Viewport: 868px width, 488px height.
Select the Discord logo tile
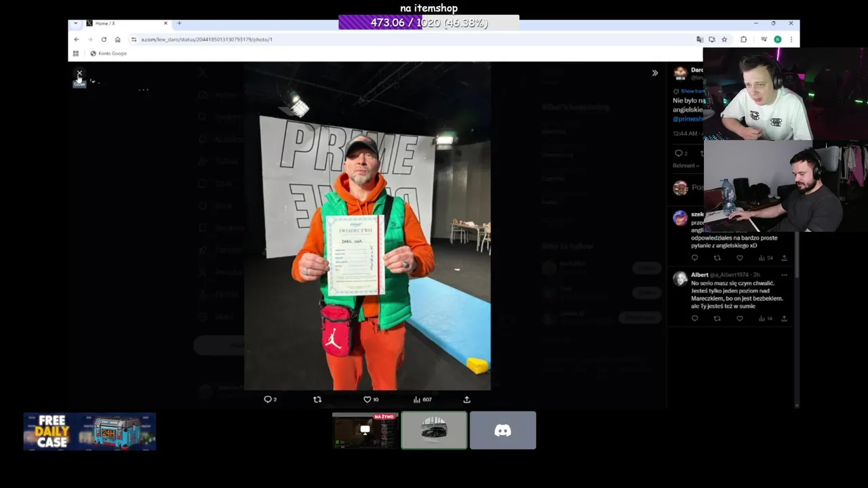coord(502,430)
